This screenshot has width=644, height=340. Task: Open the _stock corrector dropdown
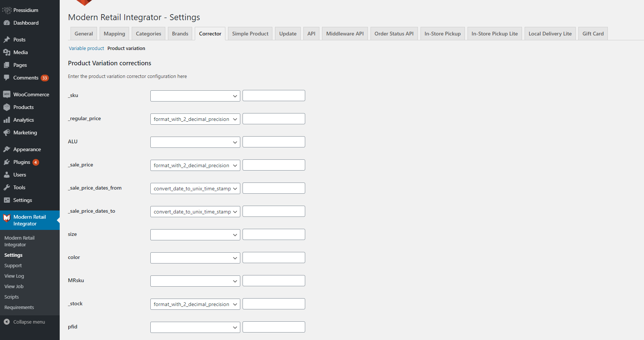[195, 304]
